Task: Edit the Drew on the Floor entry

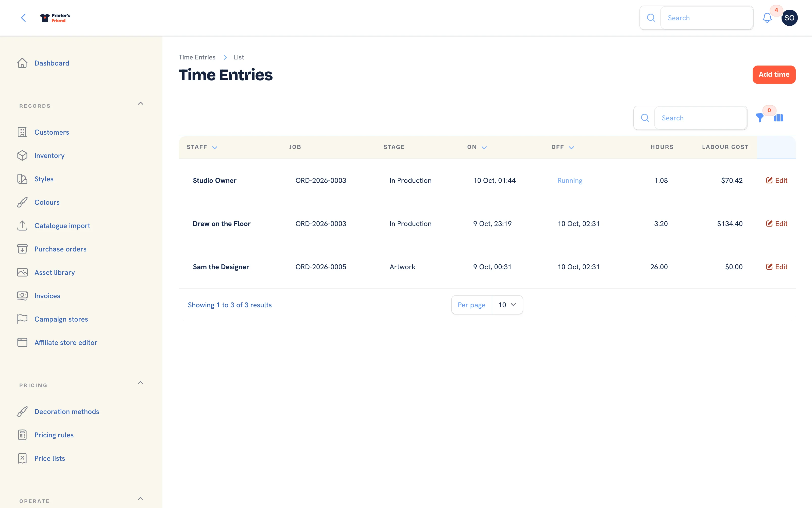Action: 776,224
